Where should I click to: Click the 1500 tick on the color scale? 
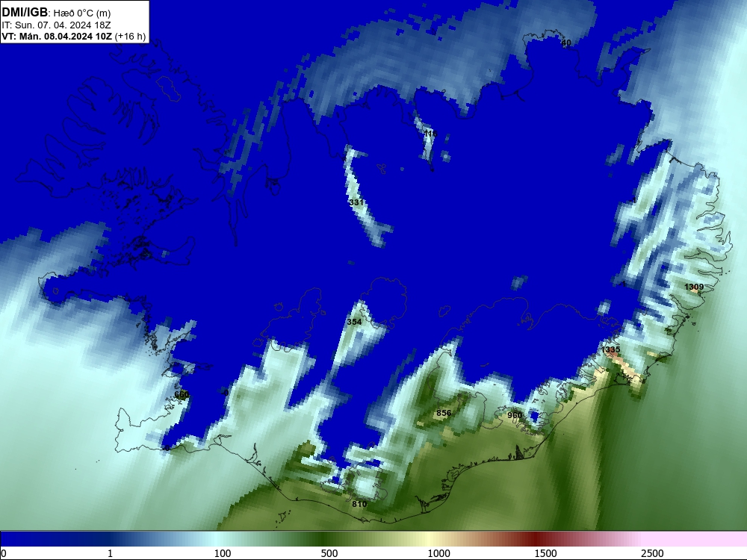pyautogui.click(x=545, y=553)
